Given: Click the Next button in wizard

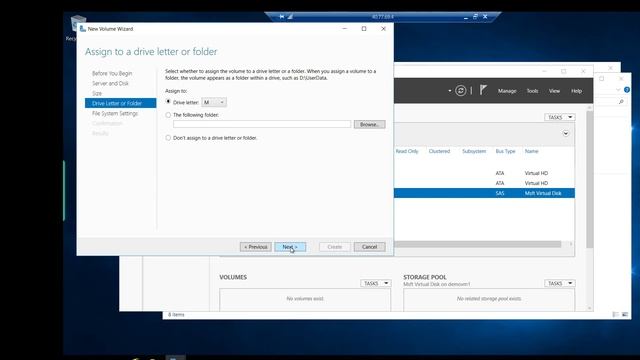Looking at the screenshot, I should [290, 247].
